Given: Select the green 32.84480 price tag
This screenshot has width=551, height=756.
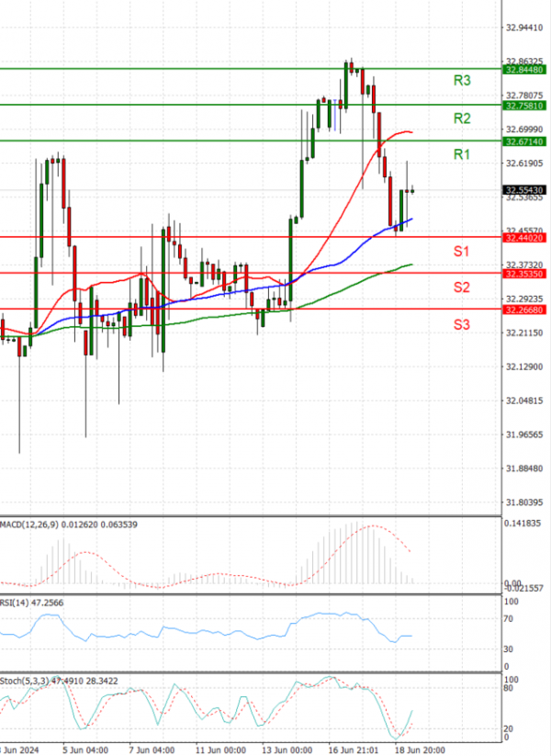Looking at the screenshot, I should coord(524,70).
